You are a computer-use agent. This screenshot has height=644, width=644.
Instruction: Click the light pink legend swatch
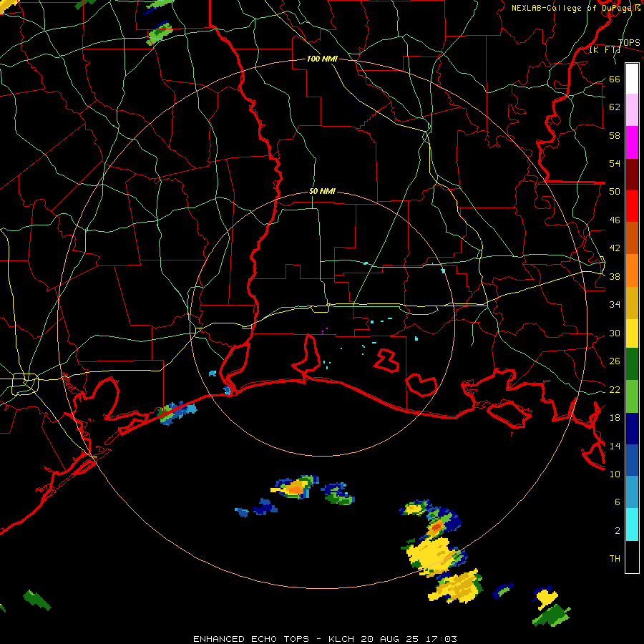632,110
